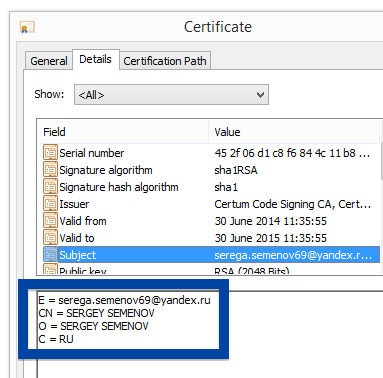This screenshot has height=378, width=383.
Task: Click the 30 June 2015 11:35:55 value
Action: pos(270,238)
